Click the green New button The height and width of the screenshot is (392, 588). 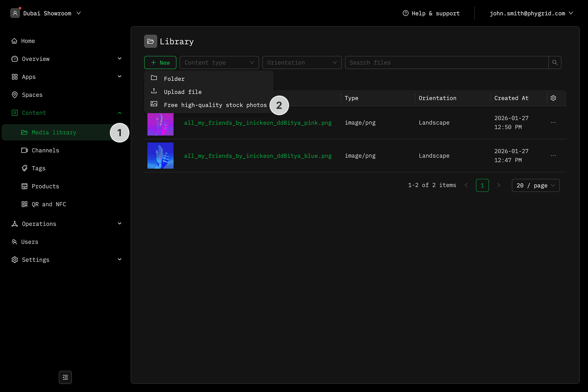click(x=160, y=62)
